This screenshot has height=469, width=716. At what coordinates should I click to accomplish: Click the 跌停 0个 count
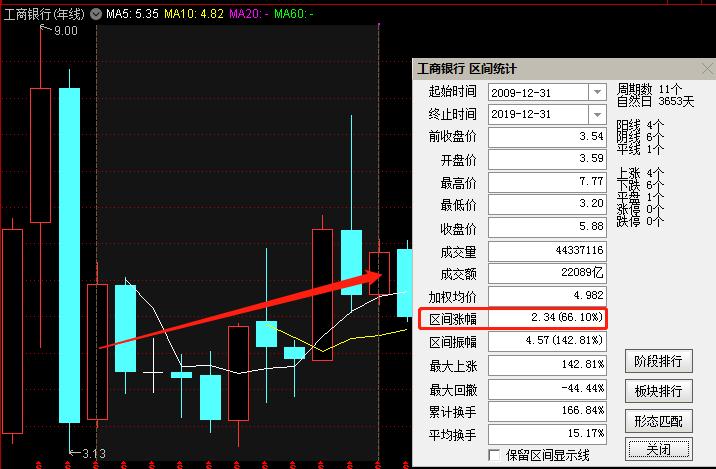click(x=640, y=221)
